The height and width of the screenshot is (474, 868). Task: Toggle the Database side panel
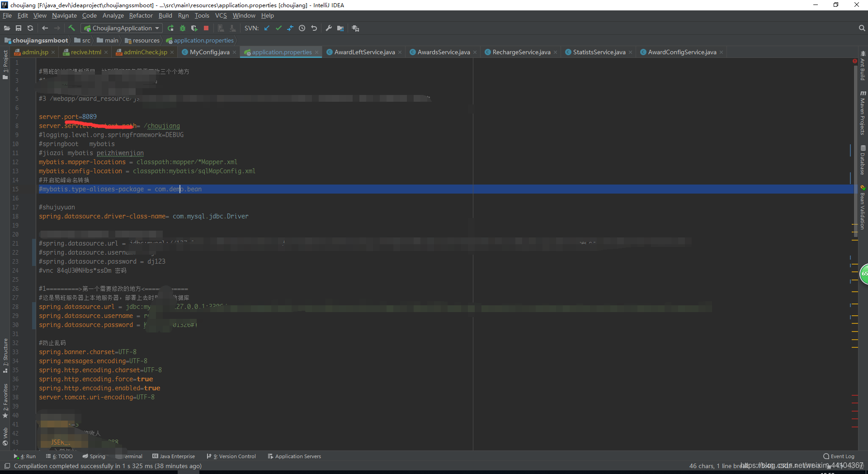(x=863, y=160)
